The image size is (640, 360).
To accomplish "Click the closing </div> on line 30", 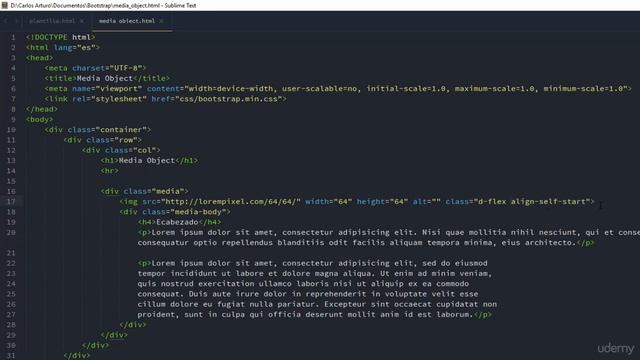I will [x=95, y=345].
